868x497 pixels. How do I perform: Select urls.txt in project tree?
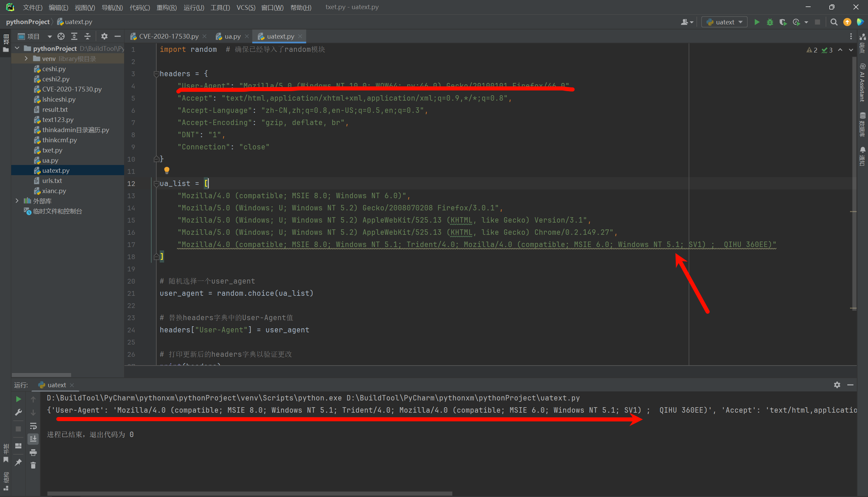(52, 181)
